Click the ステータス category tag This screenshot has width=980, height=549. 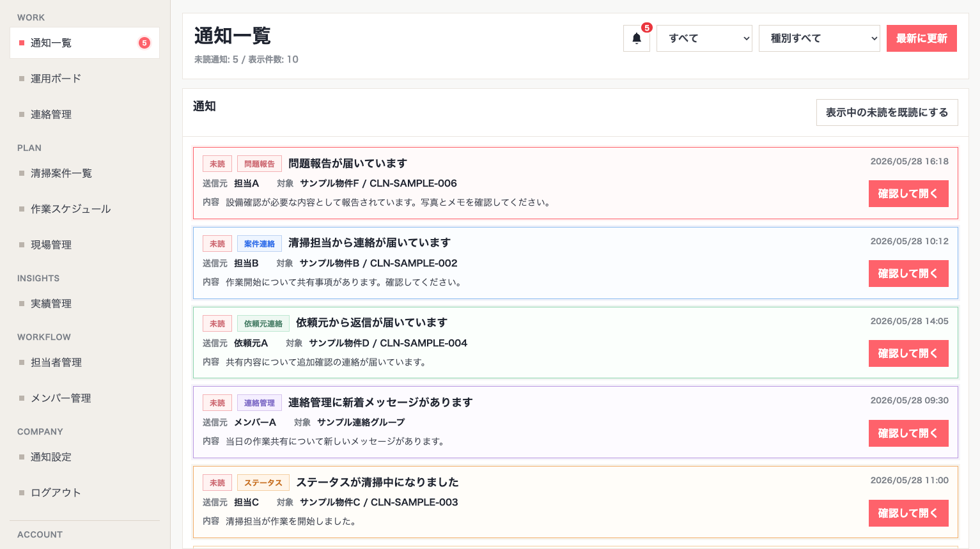[x=263, y=483]
